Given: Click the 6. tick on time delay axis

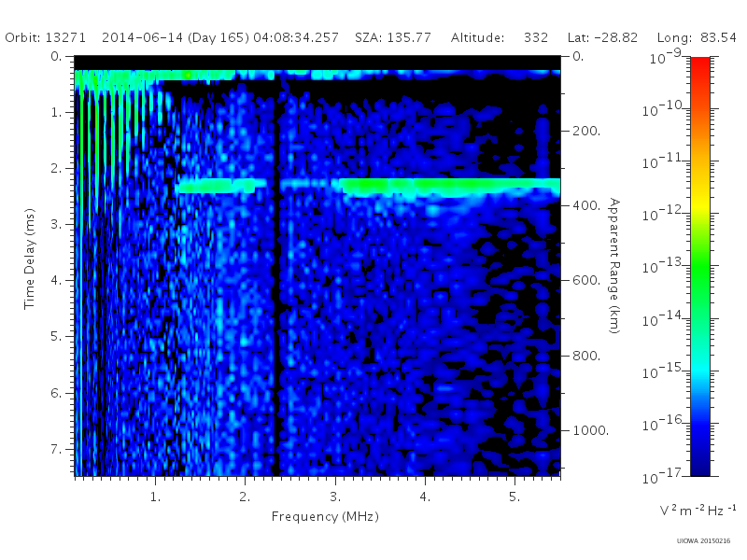Looking at the screenshot, I should point(56,393).
